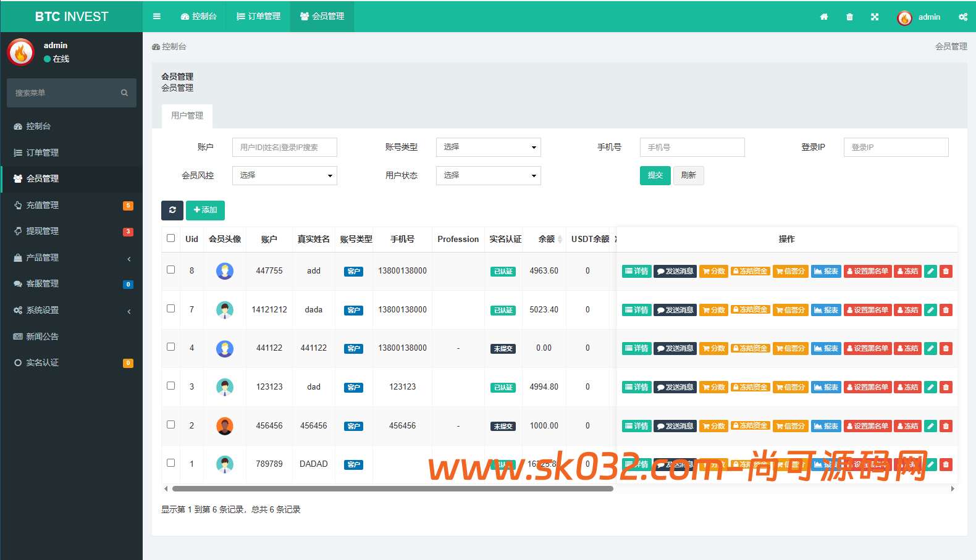Delete user 441122 with the trash icon
The image size is (976, 560).
(x=946, y=348)
